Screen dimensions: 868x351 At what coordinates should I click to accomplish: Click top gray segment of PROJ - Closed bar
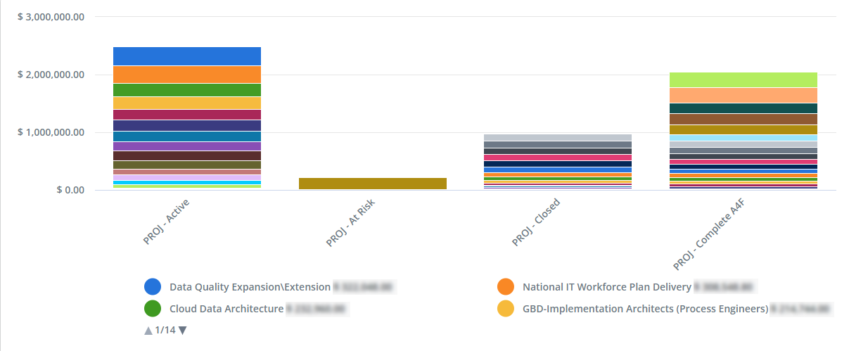tap(558, 138)
